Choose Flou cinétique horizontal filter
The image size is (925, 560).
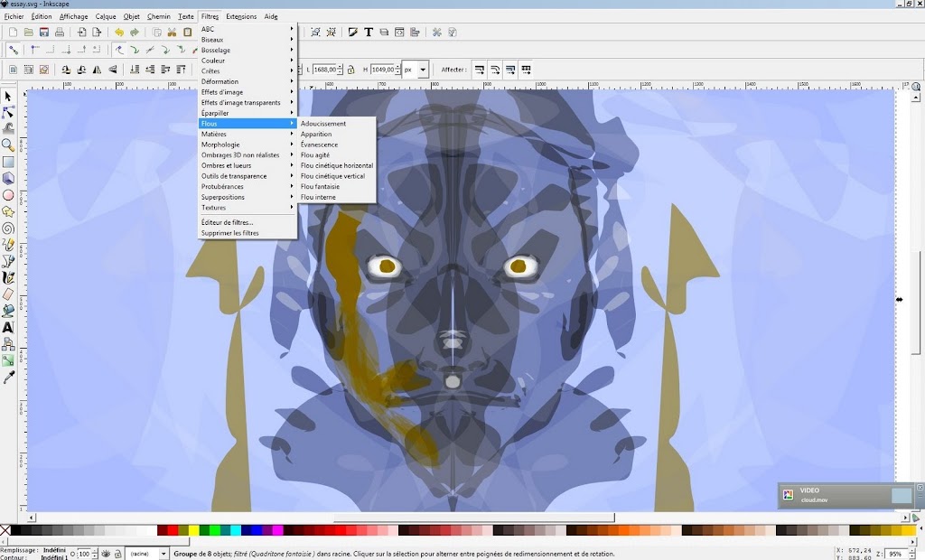[337, 165]
